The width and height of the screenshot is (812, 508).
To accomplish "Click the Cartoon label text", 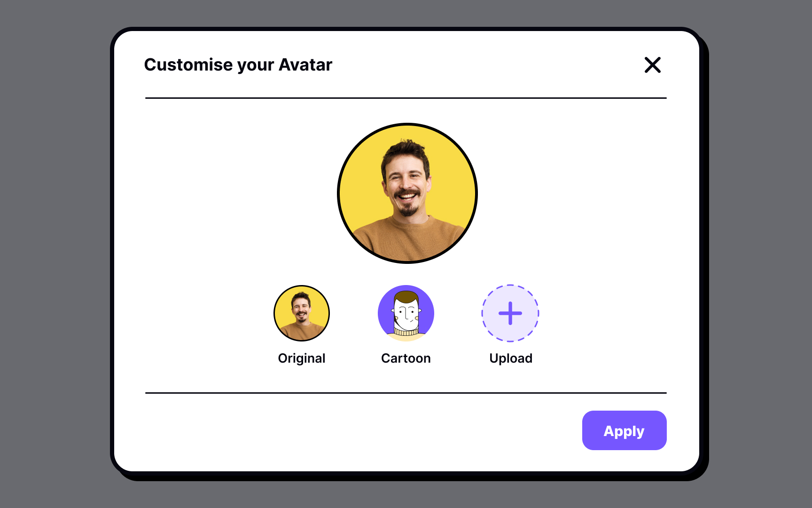I will click(x=406, y=358).
